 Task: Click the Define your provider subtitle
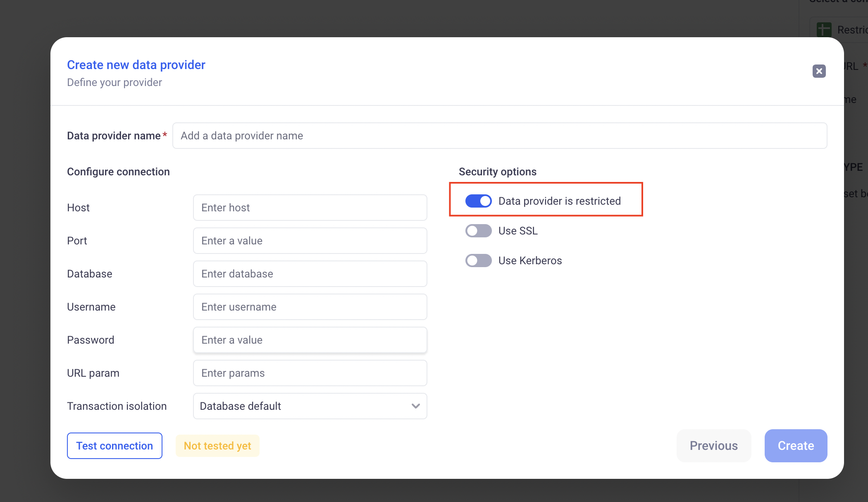(x=114, y=82)
